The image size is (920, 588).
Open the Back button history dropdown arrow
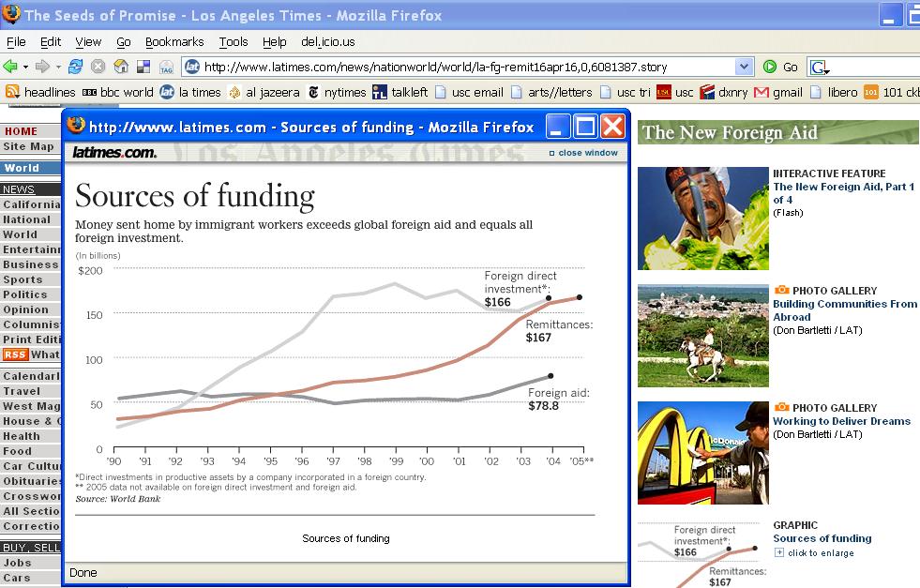(26, 68)
